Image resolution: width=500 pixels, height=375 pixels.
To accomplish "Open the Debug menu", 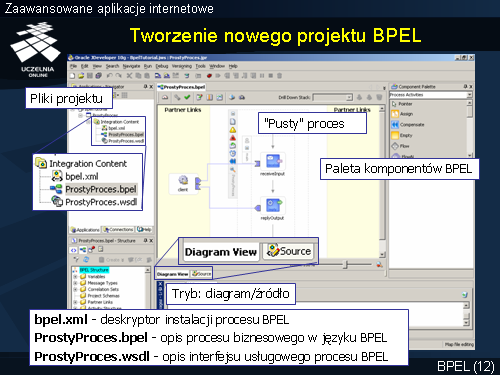I will click(162, 66).
